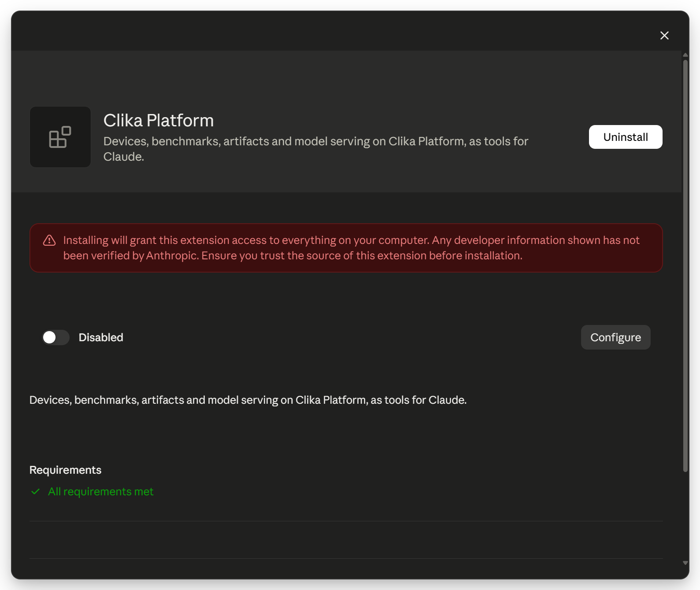Click the warning triangle icon in the red banner
The image size is (700, 590).
coord(49,240)
